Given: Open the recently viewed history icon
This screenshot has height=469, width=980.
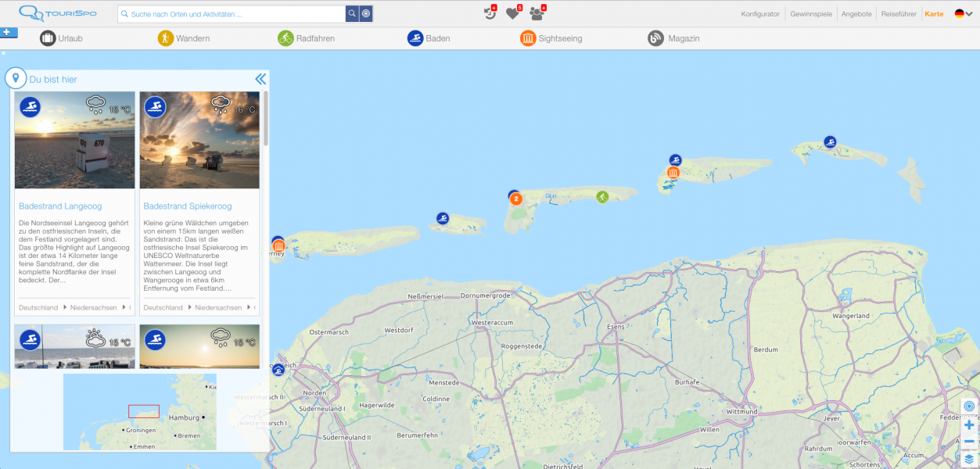Looking at the screenshot, I should click(x=490, y=13).
